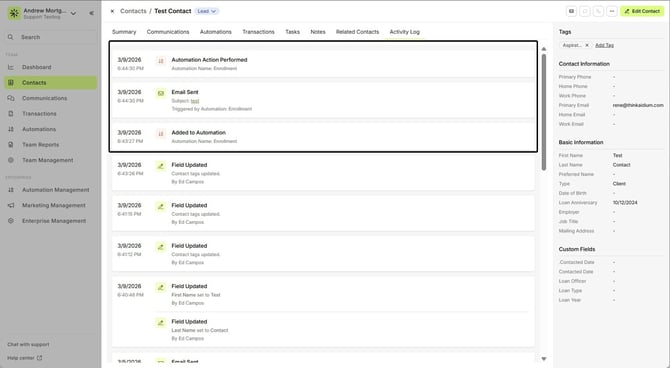This screenshot has height=368, width=670.
Task: Click the Edit Contact button
Action: [x=642, y=11]
